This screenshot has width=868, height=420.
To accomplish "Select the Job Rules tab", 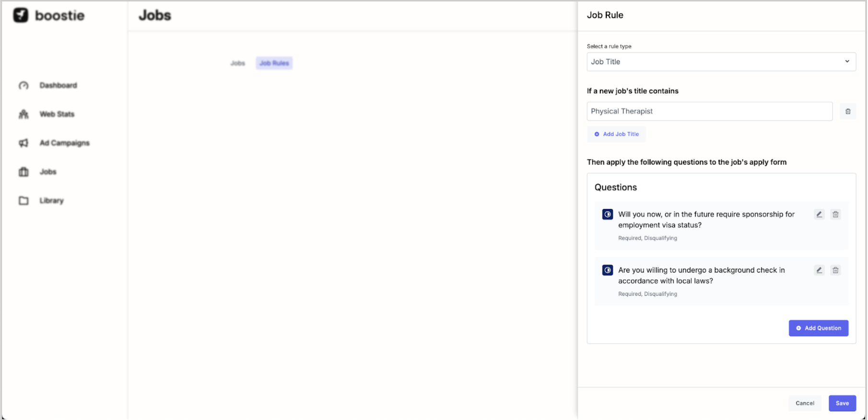I will [x=274, y=63].
